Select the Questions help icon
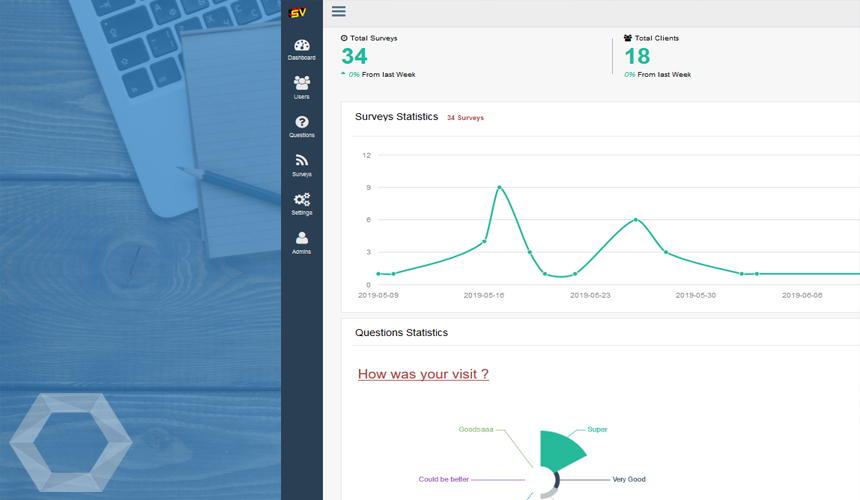Image resolution: width=860 pixels, height=500 pixels. click(x=301, y=122)
